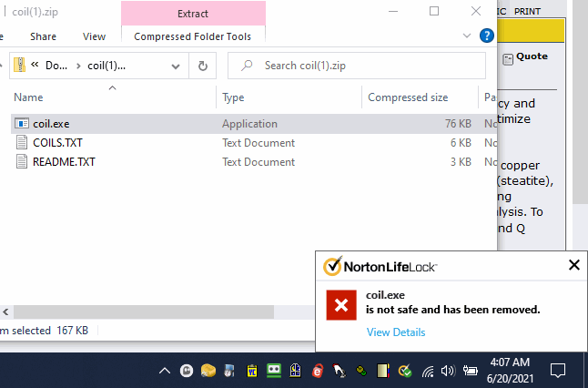Viewport: 588px width, 388px height.
Task: Click the refresh icon beside address bar
Action: click(202, 66)
